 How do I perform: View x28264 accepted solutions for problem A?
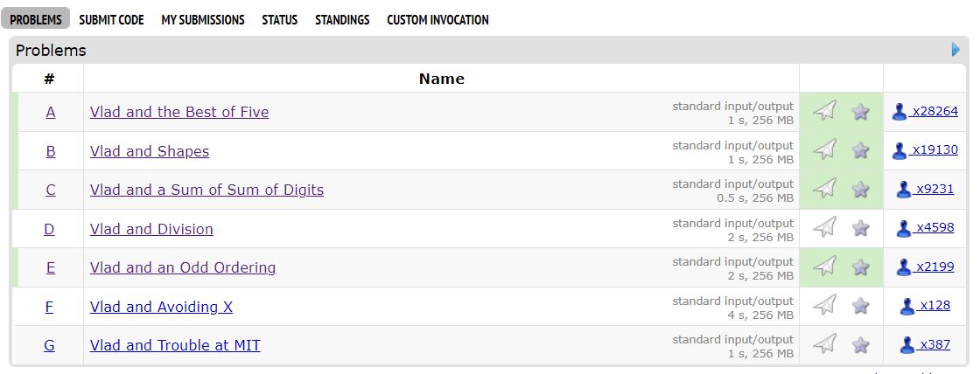[934, 111]
